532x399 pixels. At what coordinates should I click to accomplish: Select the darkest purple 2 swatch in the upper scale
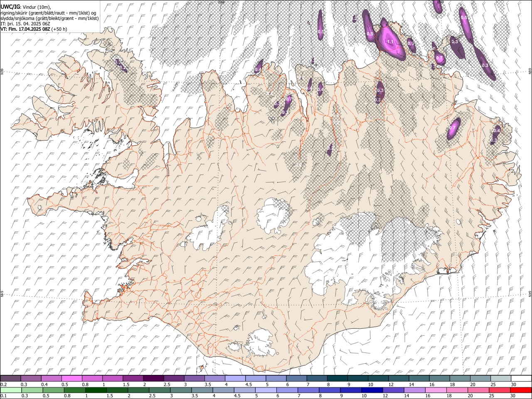(153, 378)
